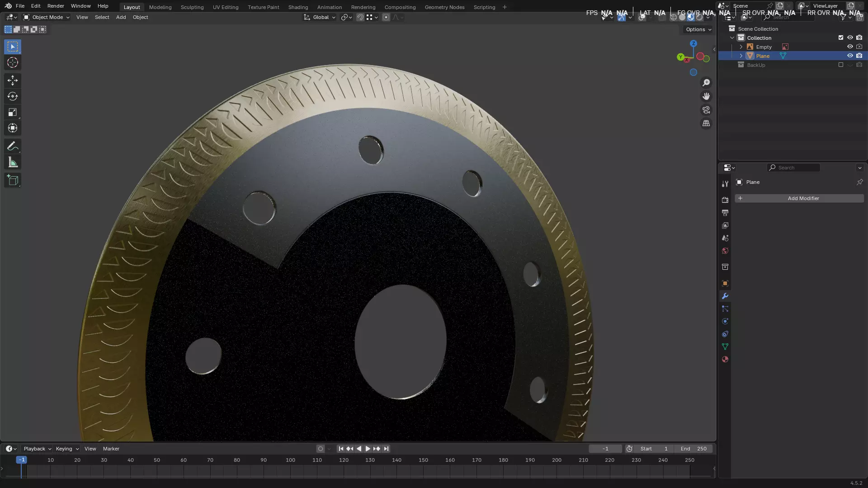This screenshot has width=868, height=488.
Task: Select the Add Cube tool
Action: [13, 180]
